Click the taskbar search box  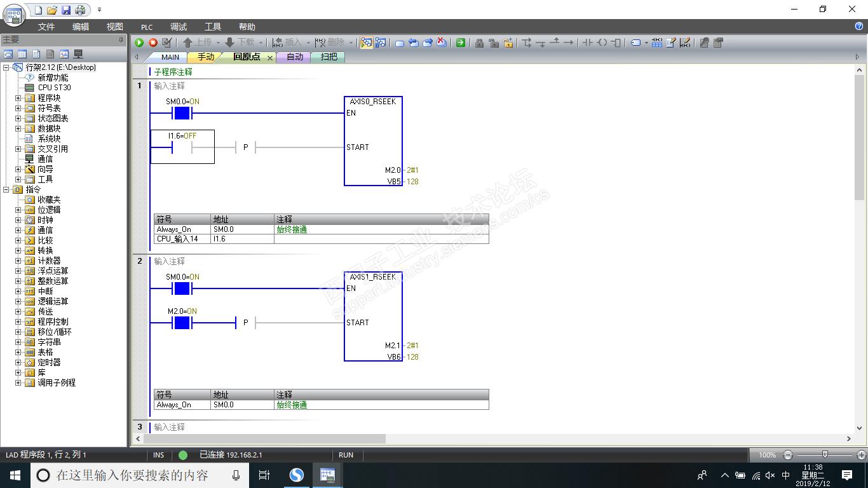click(141, 475)
